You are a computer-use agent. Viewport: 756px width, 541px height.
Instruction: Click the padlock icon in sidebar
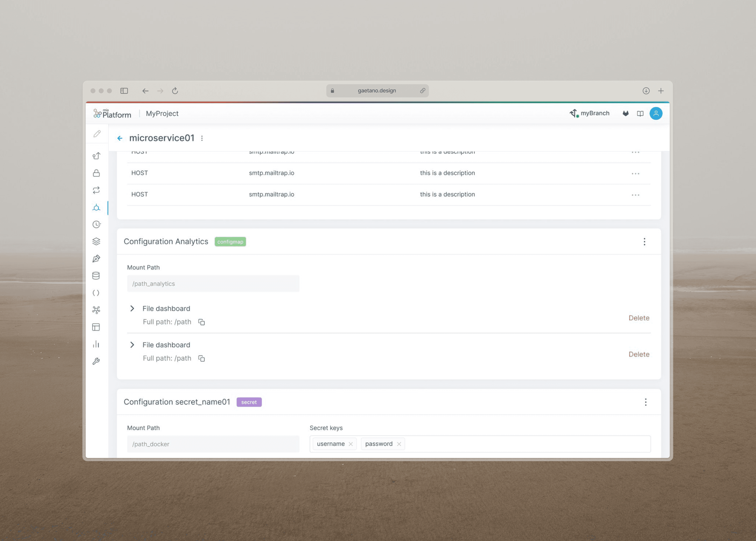click(x=96, y=173)
